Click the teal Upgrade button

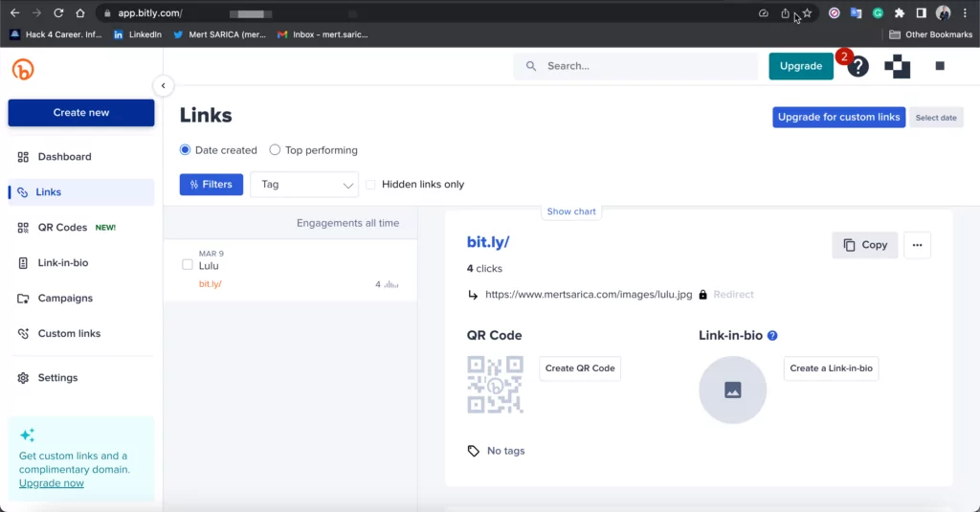coord(801,66)
